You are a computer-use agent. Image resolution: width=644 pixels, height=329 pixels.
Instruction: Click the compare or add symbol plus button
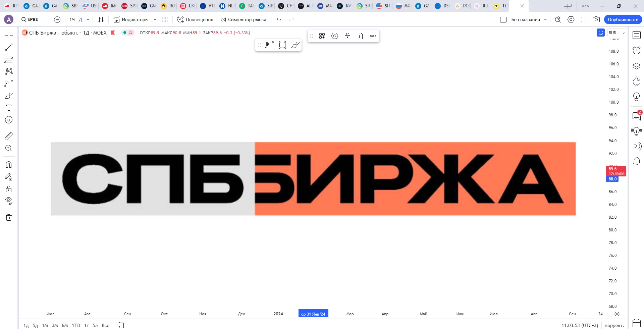pyautogui.click(x=57, y=19)
